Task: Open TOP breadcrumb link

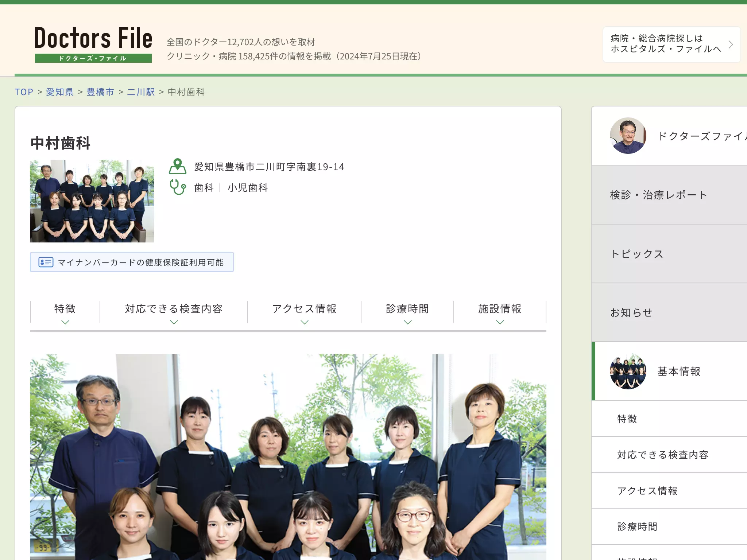Action: pyautogui.click(x=24, y=92)
